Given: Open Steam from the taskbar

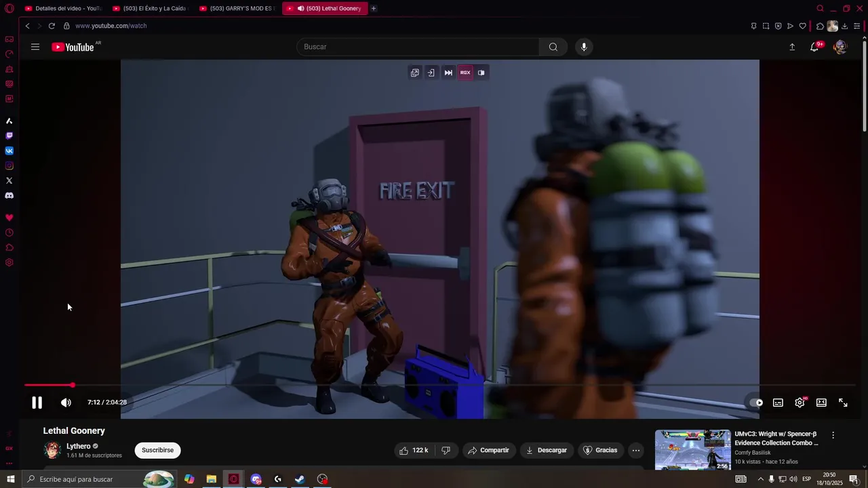Looking at the screenshot, I should 300,479.
